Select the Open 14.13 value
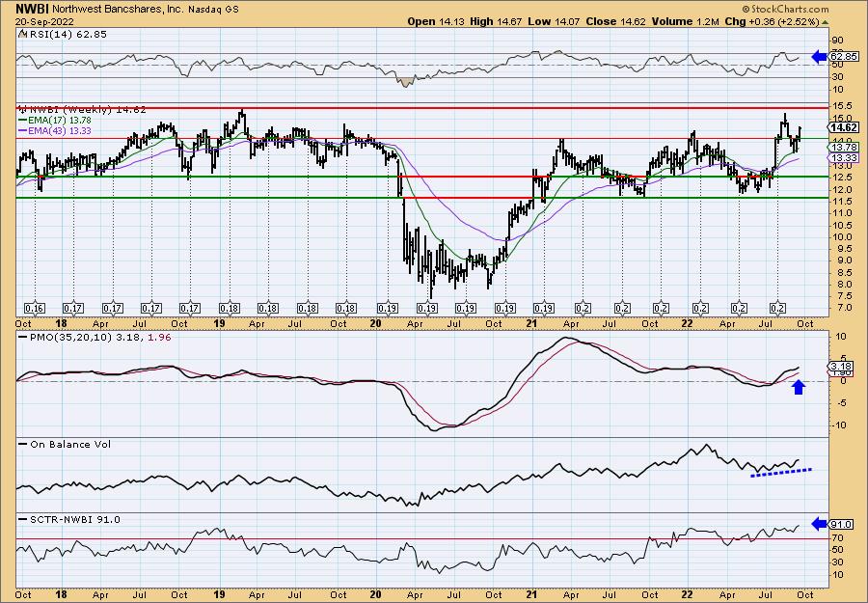 coord(437,21)
